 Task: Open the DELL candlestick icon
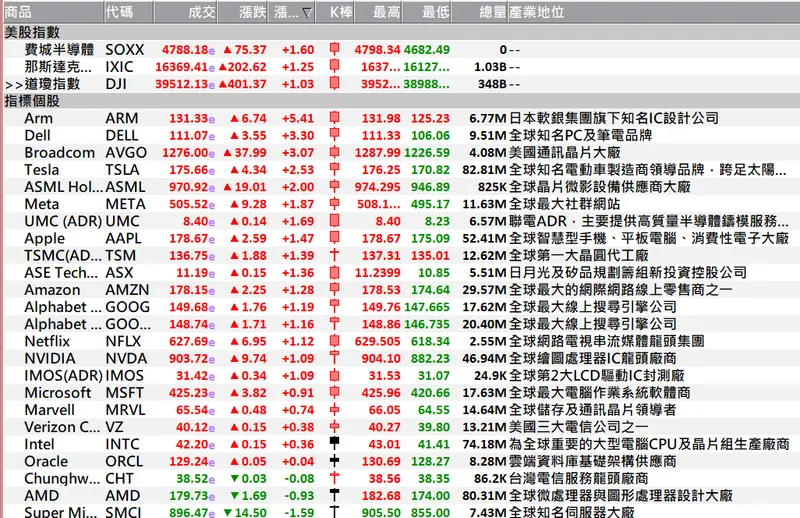point(334,135)
